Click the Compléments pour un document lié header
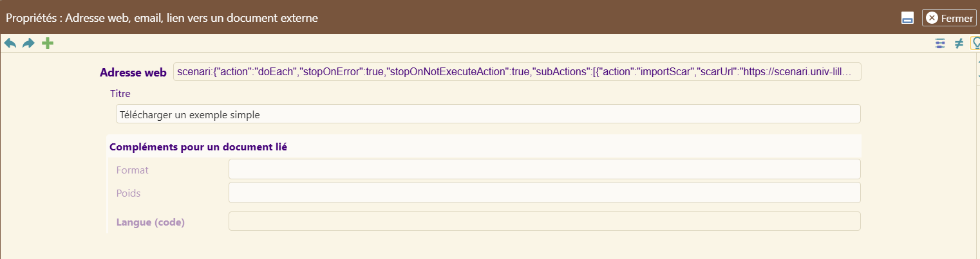 (x=198, y=147)
